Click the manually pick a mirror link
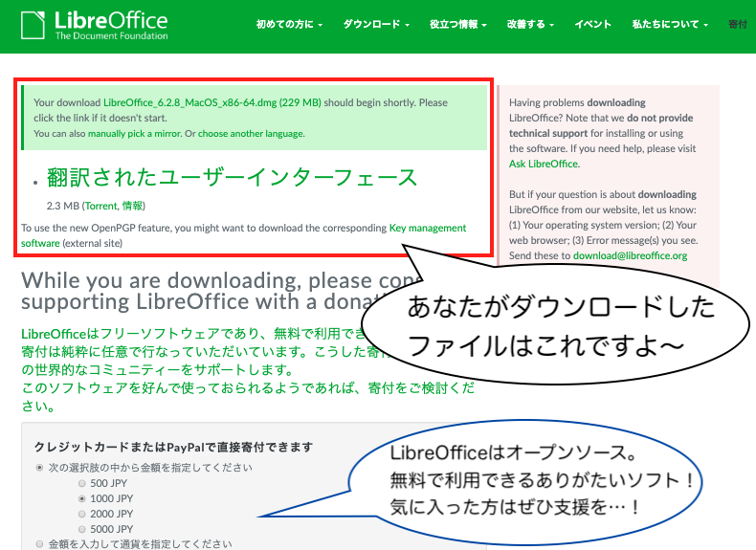This screenshot has height=550, width=756. [x=135, y=134]
